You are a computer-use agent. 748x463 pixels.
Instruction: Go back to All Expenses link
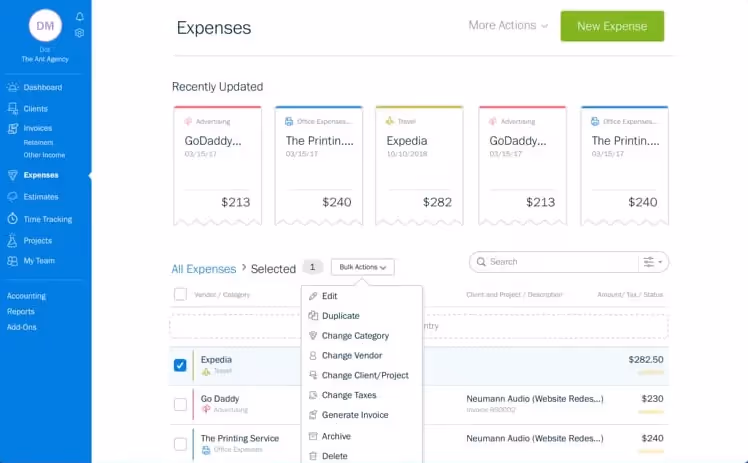pos(204,269)
